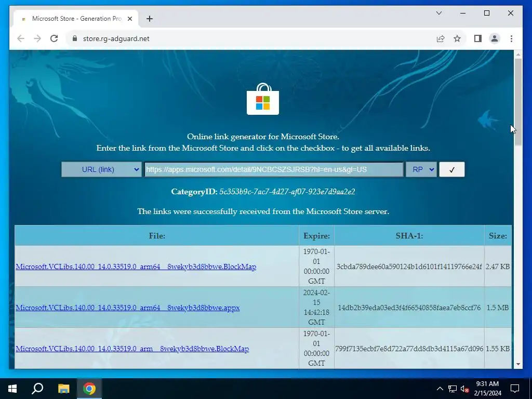
Task: View site info via the padlock icon
Action: point(75,38)
